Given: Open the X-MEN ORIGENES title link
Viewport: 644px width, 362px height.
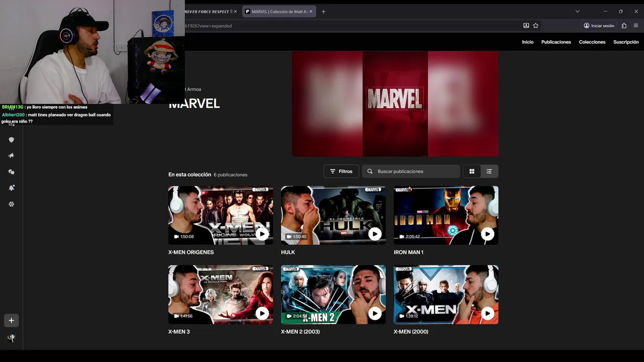Looking at the screenshot, I should pyautogui.click(x=191, y=252).
